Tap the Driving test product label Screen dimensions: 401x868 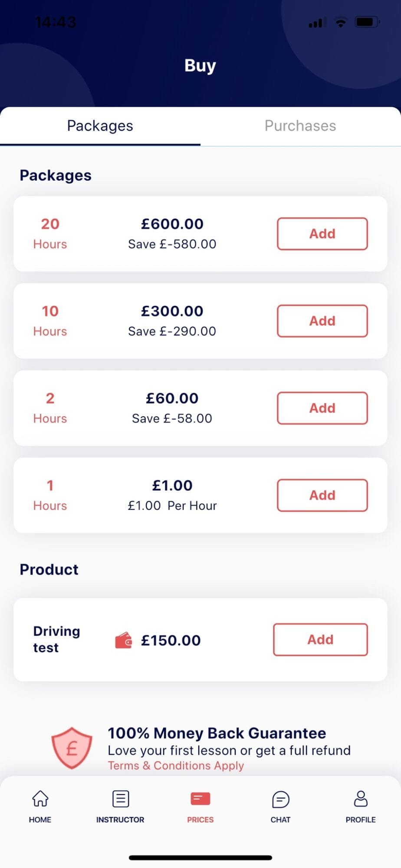click(x=56, y=639)
